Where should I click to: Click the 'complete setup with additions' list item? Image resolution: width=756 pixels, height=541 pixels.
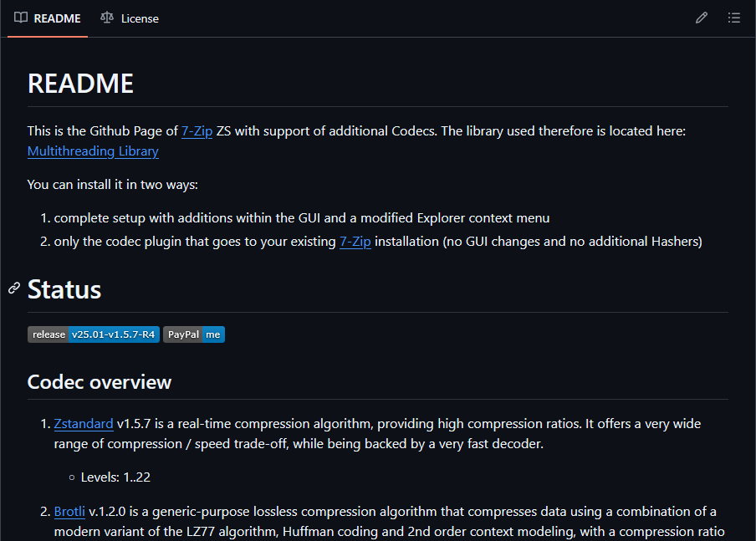302,218
